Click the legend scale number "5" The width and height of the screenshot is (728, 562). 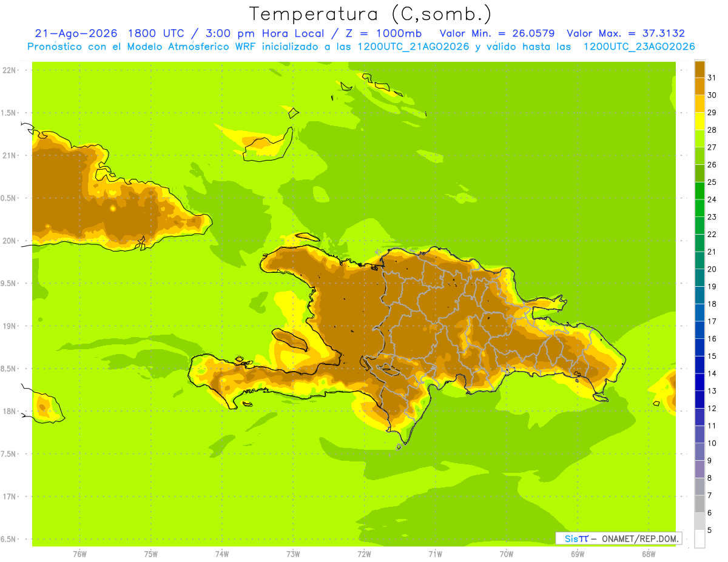click(710, 530)
